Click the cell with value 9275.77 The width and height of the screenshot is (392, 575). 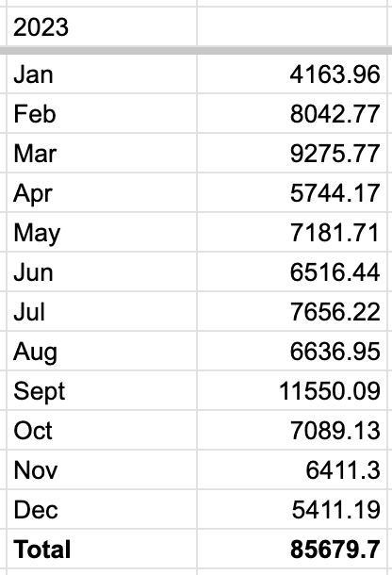point(292,154)
